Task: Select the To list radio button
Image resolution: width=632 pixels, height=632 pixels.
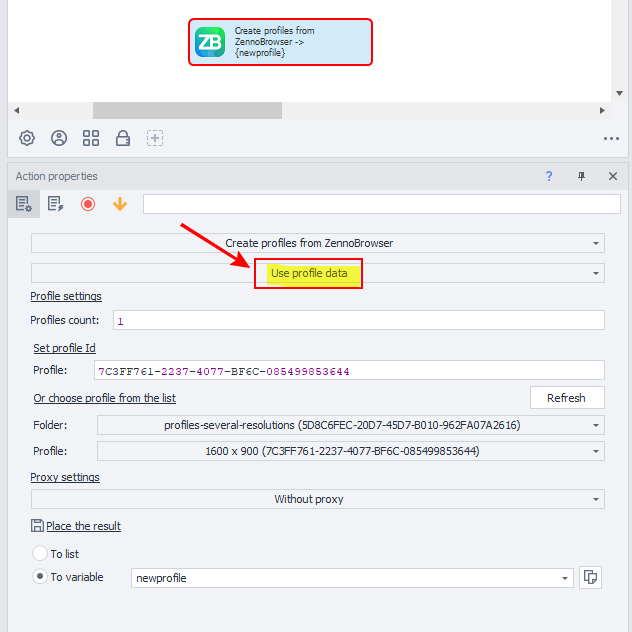Action: [40, 553]
